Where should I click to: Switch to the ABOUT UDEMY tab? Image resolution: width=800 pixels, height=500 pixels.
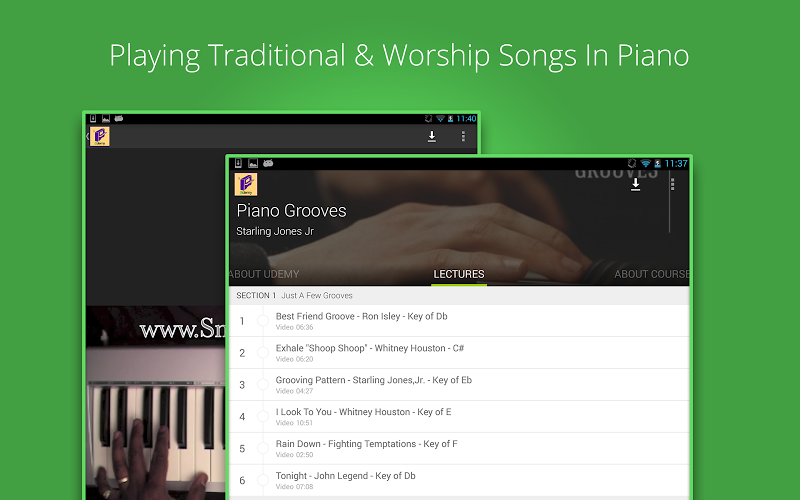tap(264, 274)
